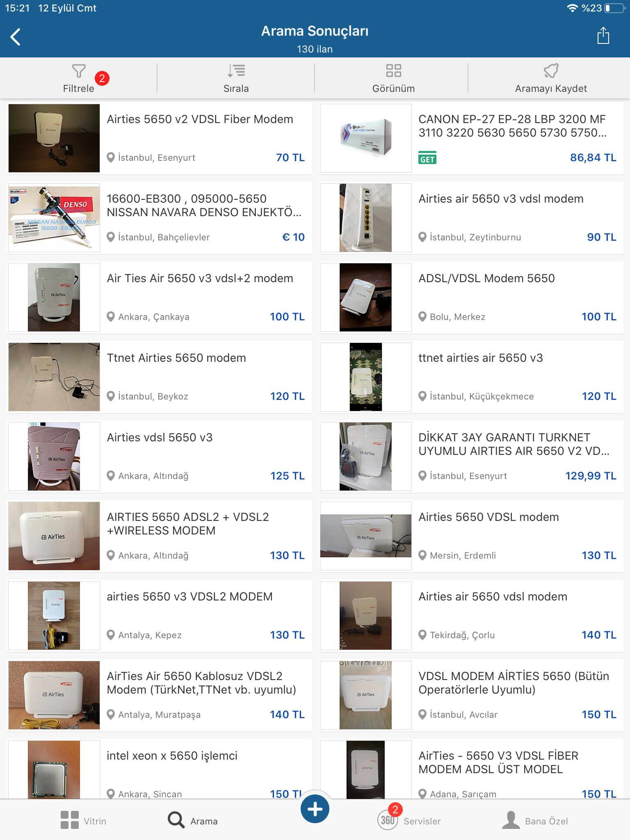The width and height of the screenshot is (630, 840).
Task: Open the Airties 5650 v2 VDSL Fiber Modem listing
Action: (x=159, y=138)
